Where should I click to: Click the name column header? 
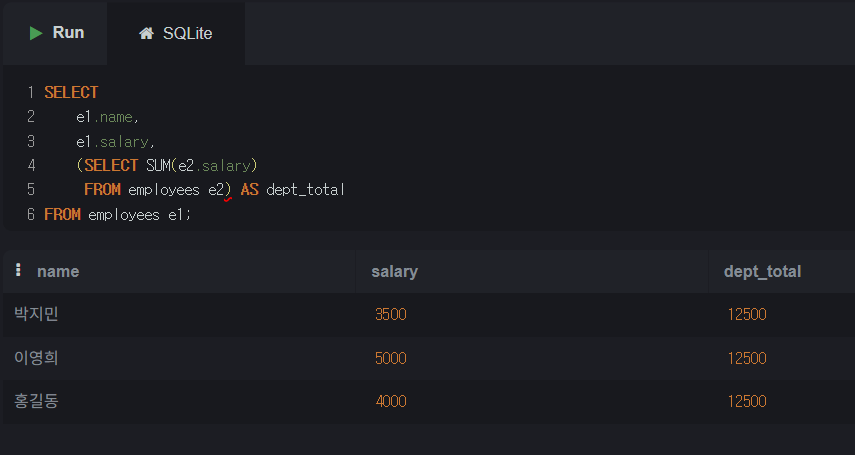click(58, 271)
